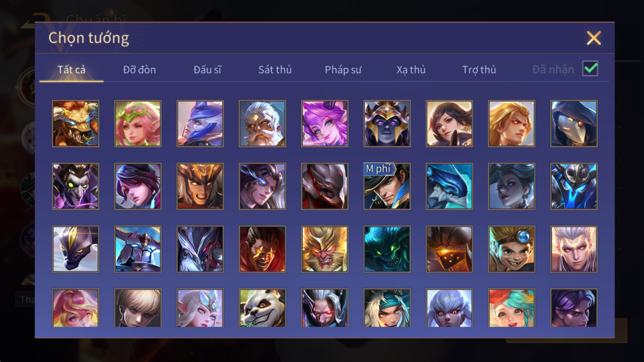Switch to the Trợ thủ tab
Screen dimensions: 644x362
(x=479, y=70)
